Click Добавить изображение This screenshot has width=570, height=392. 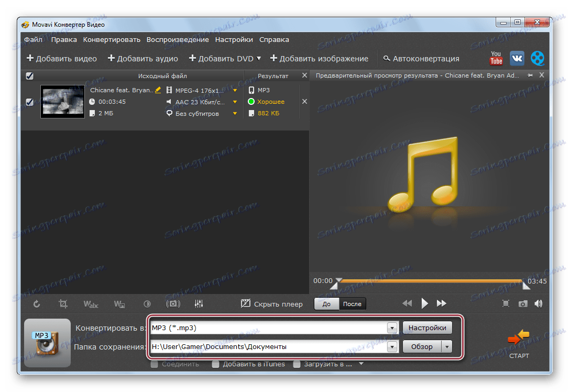pyautogui.click(x=319, y=59)
